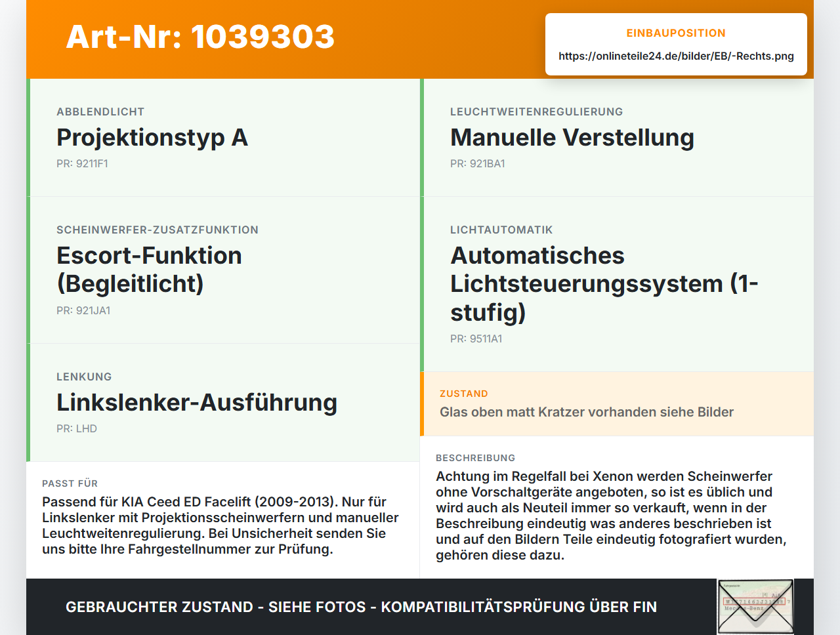The height and width of the screenshot is (635, 840).
Task: Click PR code 921BA1
Action: [478, 163]
